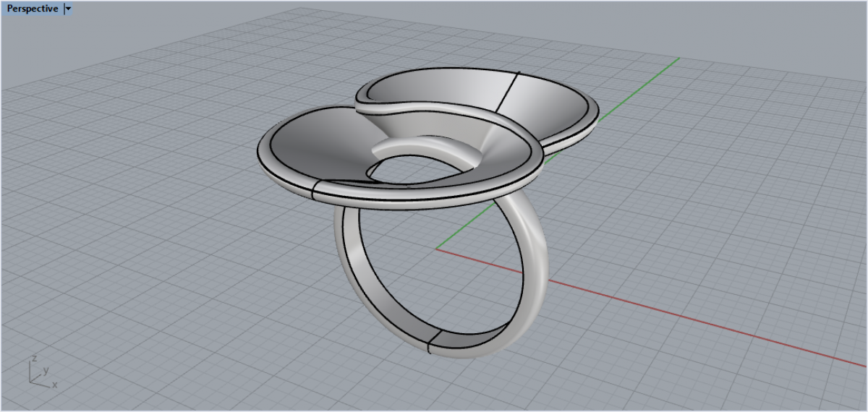Screen dimensions: 868x412
Task: Click the seam on the left dish's front rim
Action: pyautogui.click(x=316, y=190)
